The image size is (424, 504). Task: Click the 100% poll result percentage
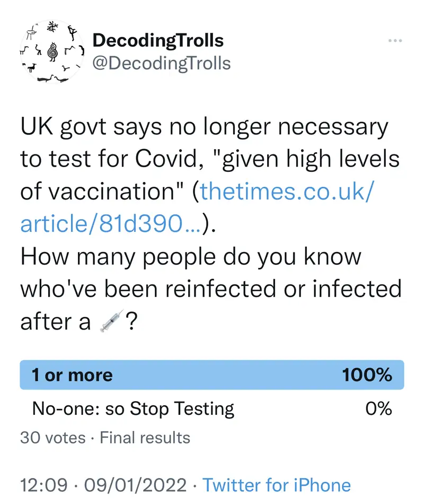[367, 375]
